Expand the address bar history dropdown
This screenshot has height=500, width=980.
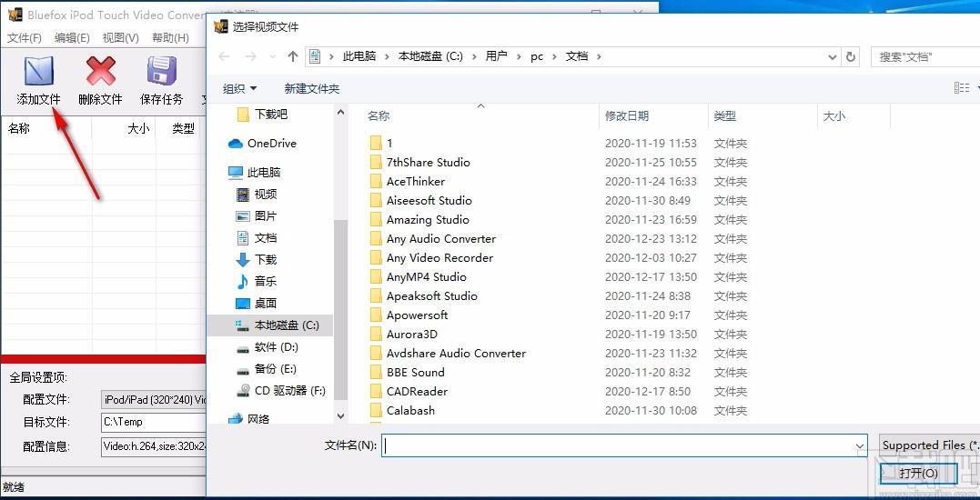coord(833,56)
